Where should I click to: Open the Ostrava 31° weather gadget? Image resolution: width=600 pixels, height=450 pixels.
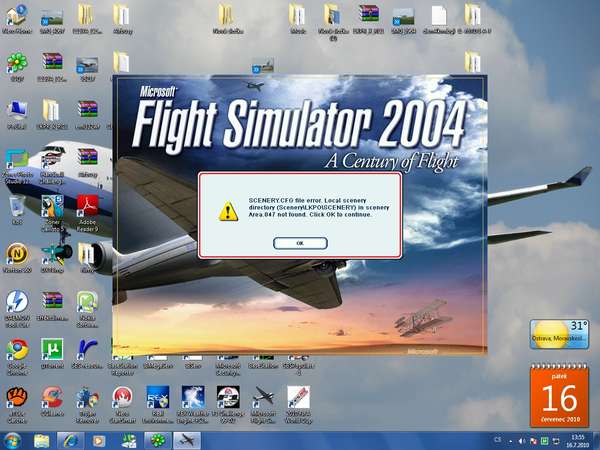click(x=559, y=334)
